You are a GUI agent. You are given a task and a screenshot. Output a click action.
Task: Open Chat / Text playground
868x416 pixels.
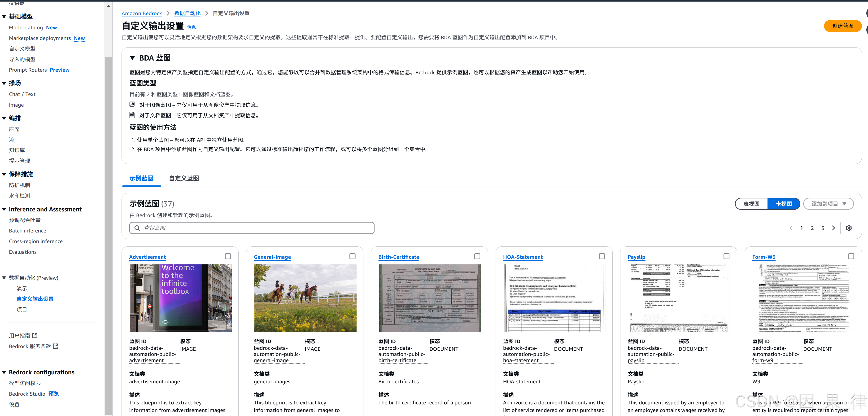(x=22, y=94)
